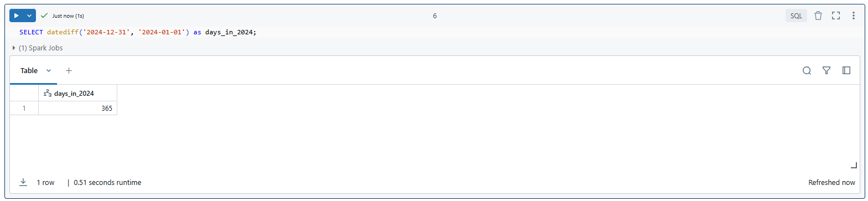
Task: Search the result table with magnifier icon
Action: point(807,70)
